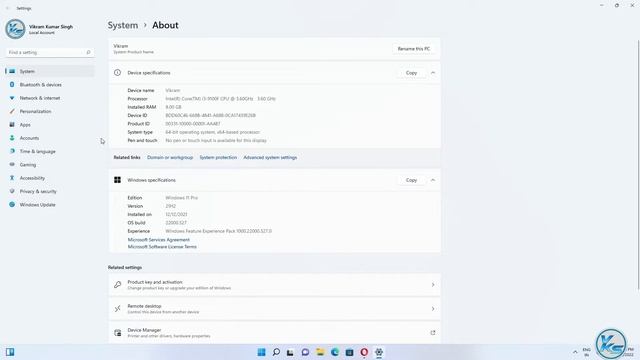Viewport: 640px width, 360px height.
Task: Open Product key and activation
Action: (x=274, y=285)
